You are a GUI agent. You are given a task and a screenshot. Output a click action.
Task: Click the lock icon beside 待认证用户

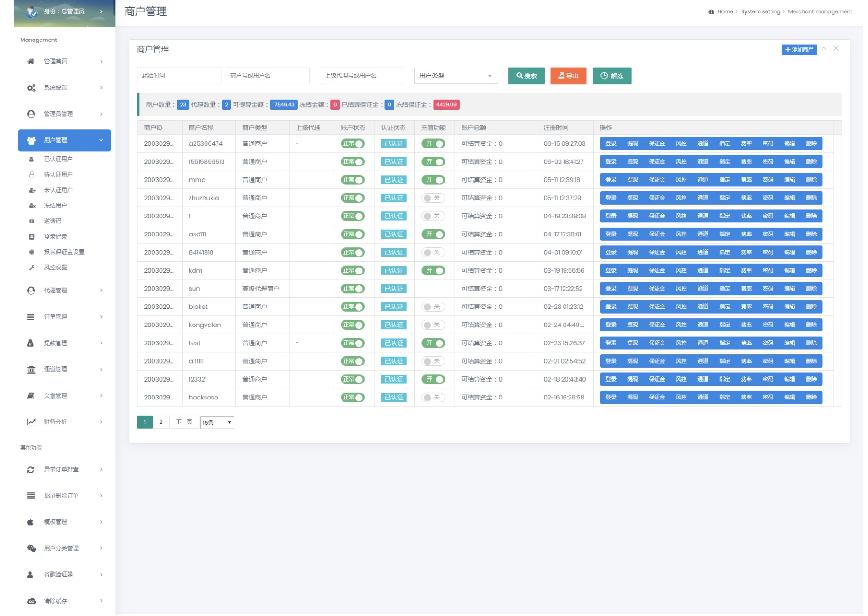(32, 175)
